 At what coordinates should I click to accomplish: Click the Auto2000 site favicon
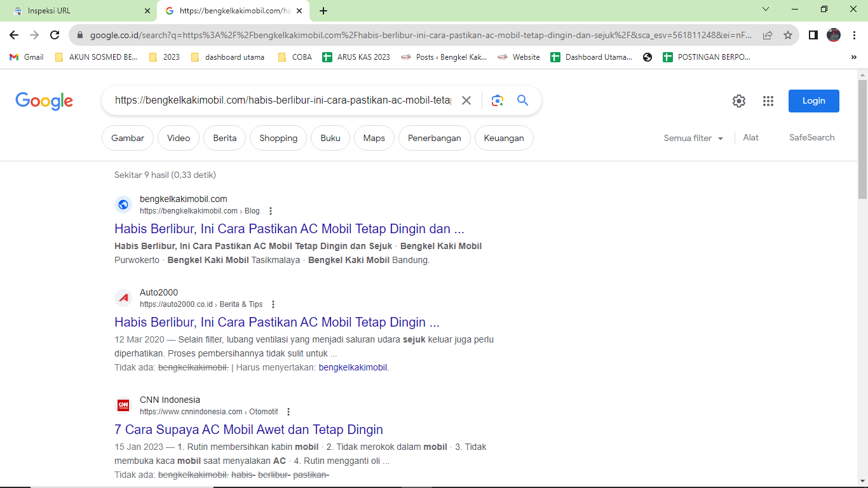pyautogui.click(x=123, y=298)
